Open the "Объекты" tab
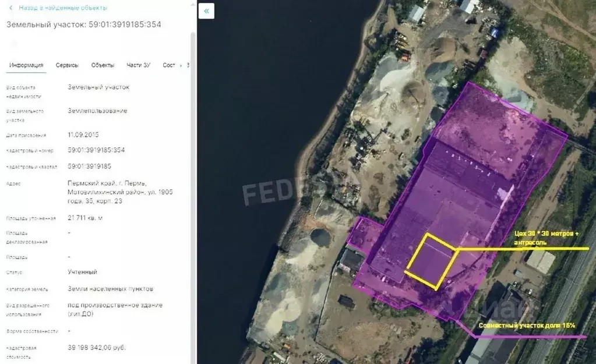Screen dimensions: 596x364 103,65
